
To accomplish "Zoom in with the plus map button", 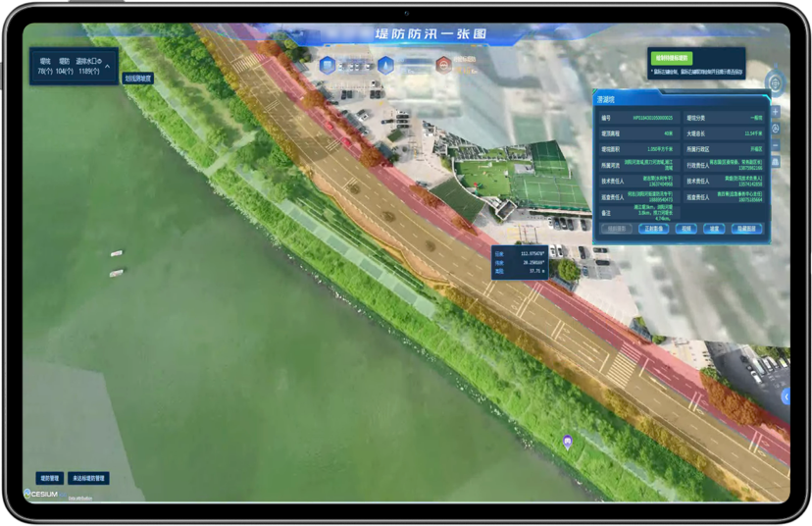I will pyautogui.click(x=776, y=112).
